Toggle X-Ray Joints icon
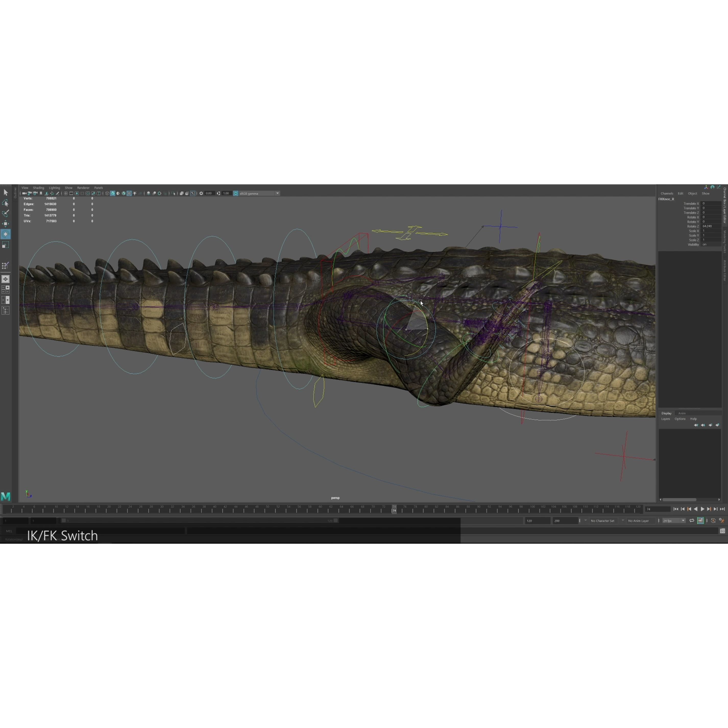This screenshot has height=728, width=728. 192,193
